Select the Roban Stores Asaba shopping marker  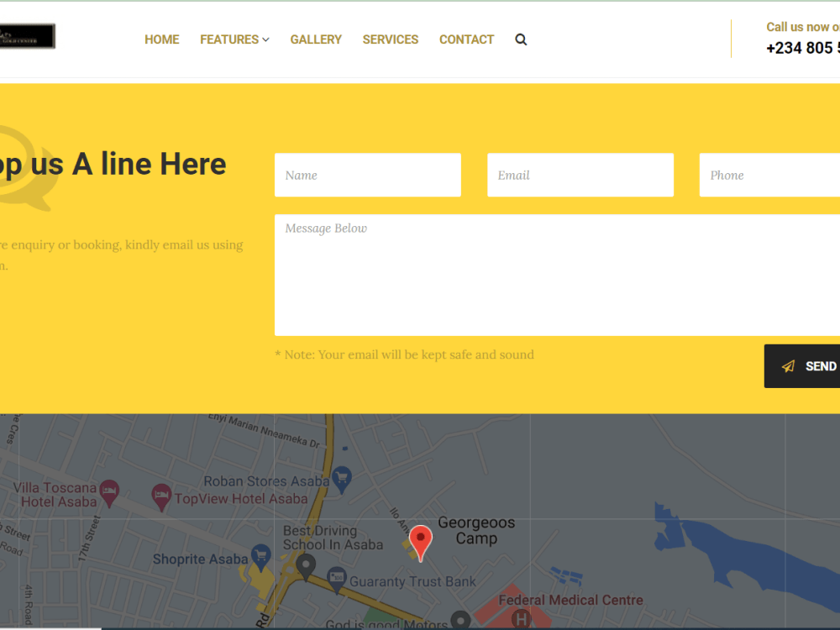pos(342,480)
